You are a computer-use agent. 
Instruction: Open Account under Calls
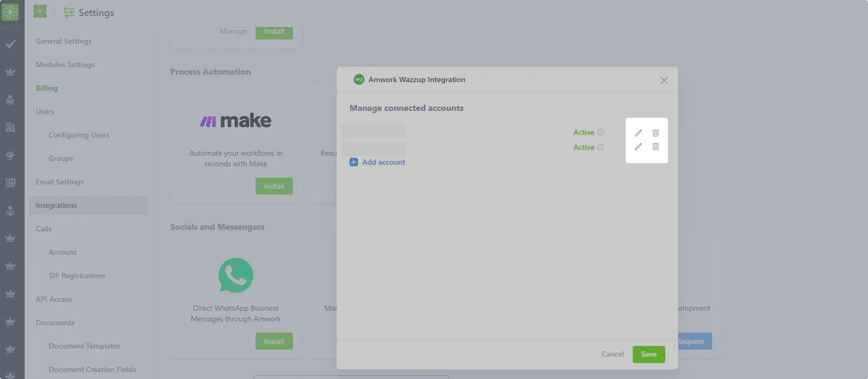click(62, 252)
